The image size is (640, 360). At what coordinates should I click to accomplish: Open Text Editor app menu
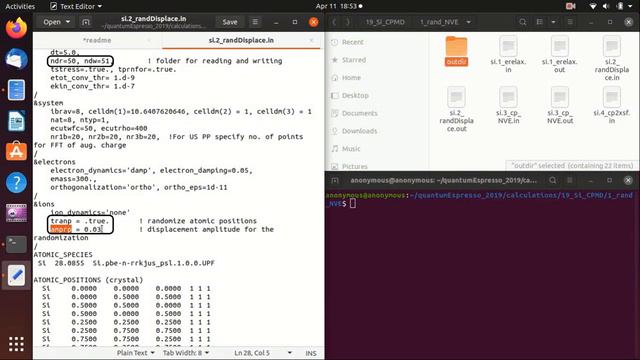coord(76,6)
